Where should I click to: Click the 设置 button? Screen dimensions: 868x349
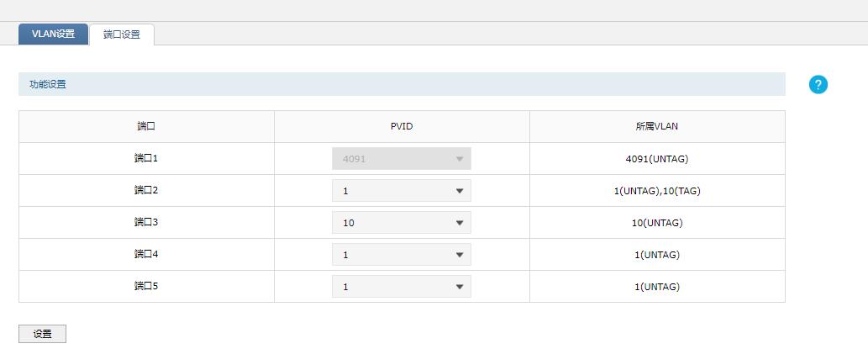pos(43,334)
